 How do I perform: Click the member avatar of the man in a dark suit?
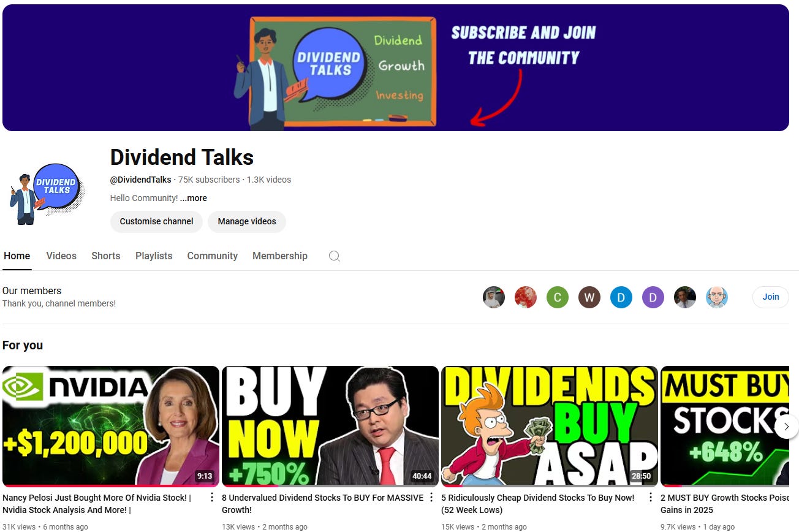[685, 298]
